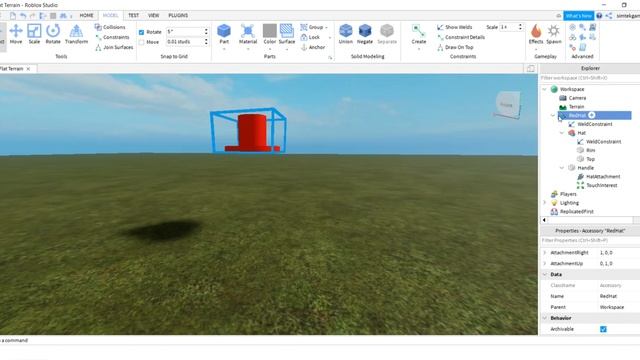
Task: Open the Material picker
Action: coord(248,34)
